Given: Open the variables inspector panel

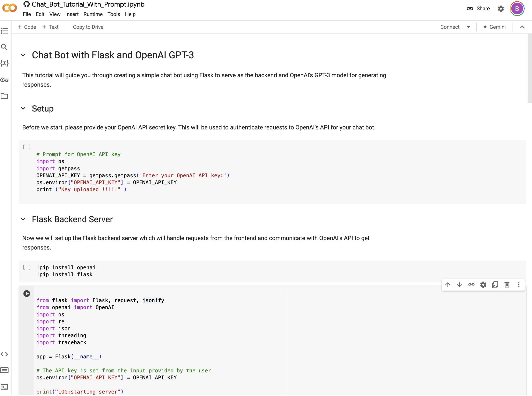Looking at the screenshot, I should tap(4, 63).
